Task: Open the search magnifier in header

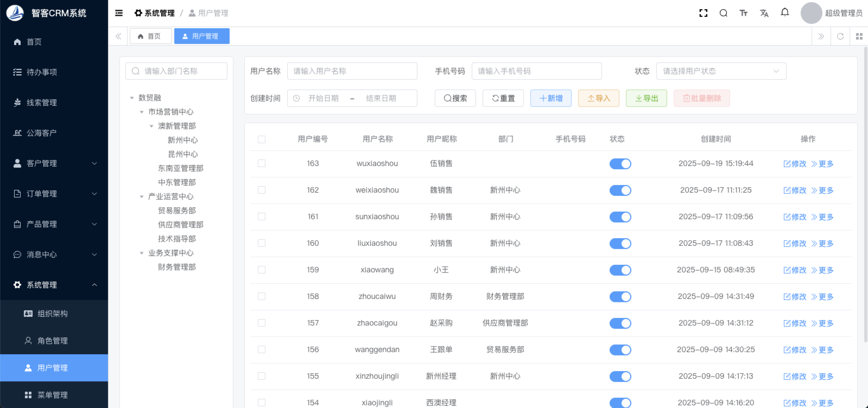Action: [724, 13]
